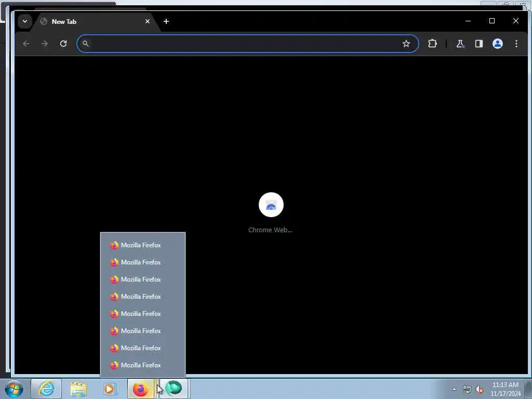Screen dimensions: 532x399
Task: Open the tab search chevron dropdown
Action: pyautogui.click(x=25, y=21)
